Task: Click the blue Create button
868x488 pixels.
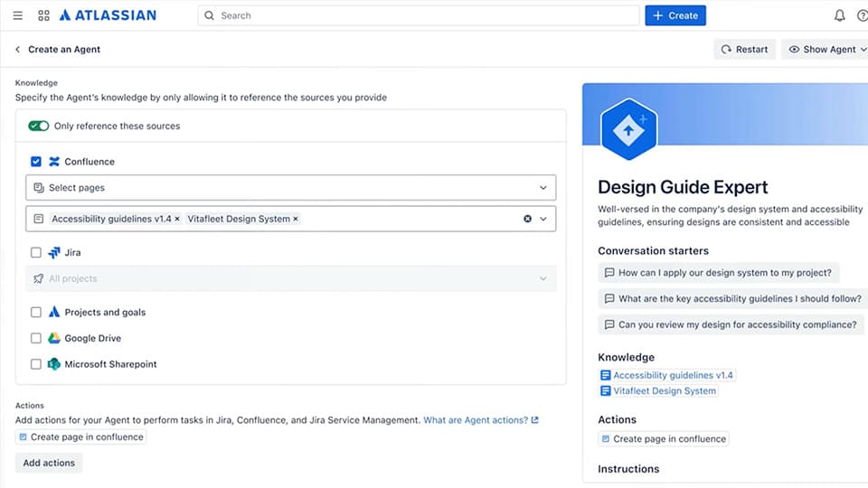Action: (x=675, y=15)
